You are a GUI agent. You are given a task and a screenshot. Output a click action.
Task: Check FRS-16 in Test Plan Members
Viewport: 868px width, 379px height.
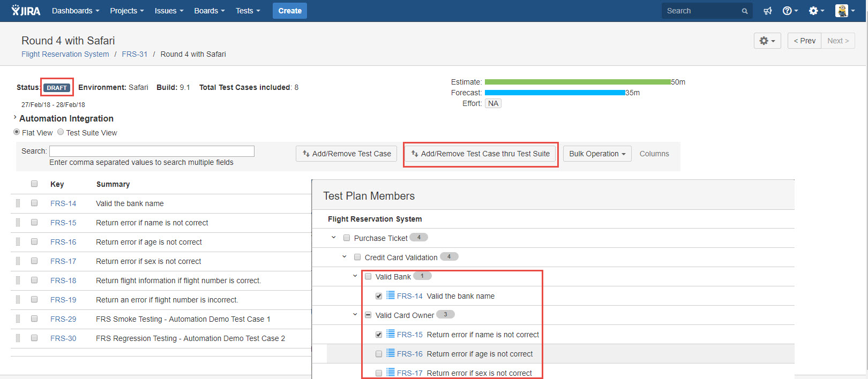coord(379,354)
